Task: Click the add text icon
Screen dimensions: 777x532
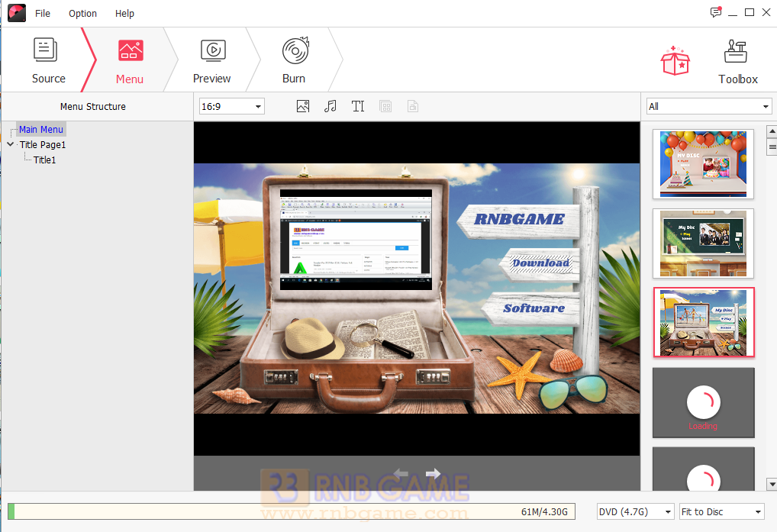Action: click(358, 106)
